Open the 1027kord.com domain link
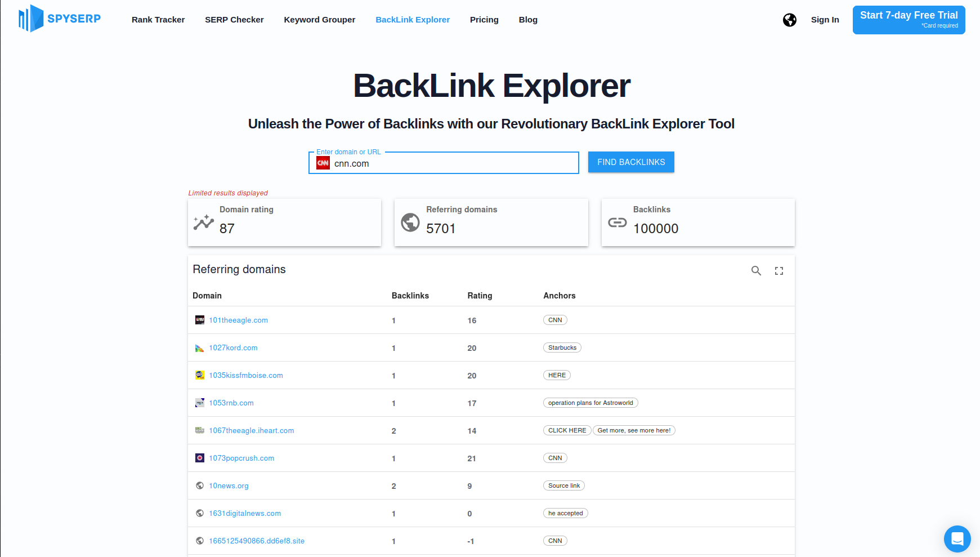Image resolution: width=980 pixels, height=557 pixels. (x=233, y=347)
